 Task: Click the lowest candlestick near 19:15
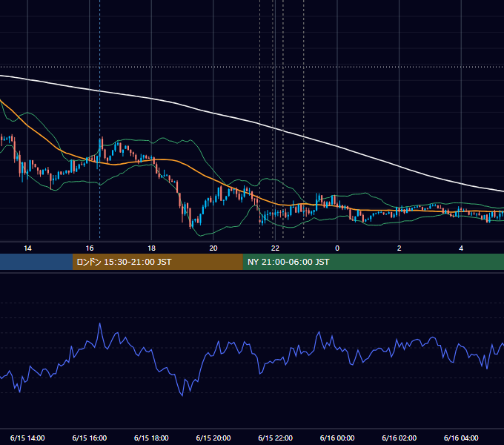click(x=190, y=218)
